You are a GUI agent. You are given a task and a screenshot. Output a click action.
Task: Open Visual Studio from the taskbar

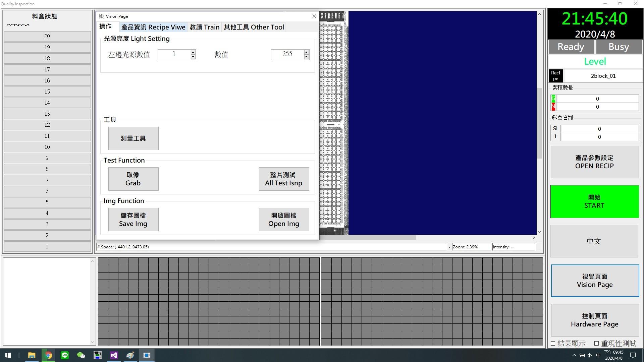click(x=114, y=355)
